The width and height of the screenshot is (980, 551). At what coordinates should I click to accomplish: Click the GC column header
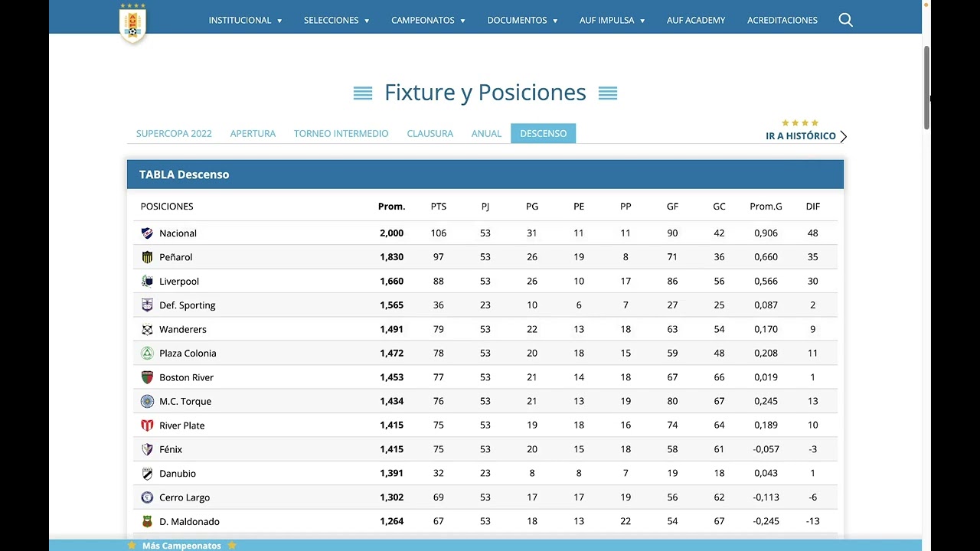[x=719, y=207]
